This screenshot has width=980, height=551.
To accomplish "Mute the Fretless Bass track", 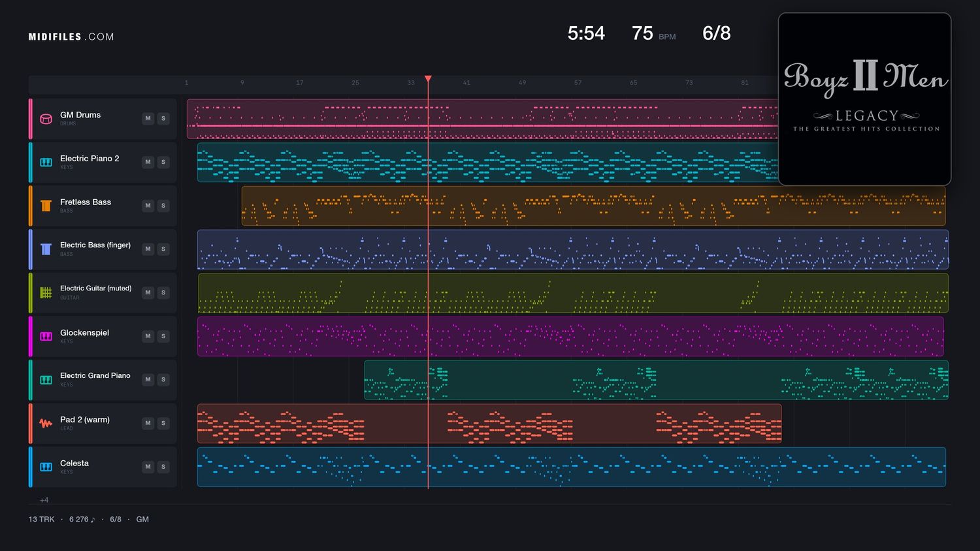I will pos(148,206).
